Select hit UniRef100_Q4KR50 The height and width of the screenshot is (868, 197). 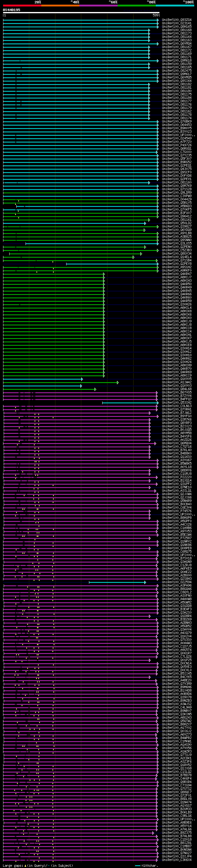(x=177, y=284)
